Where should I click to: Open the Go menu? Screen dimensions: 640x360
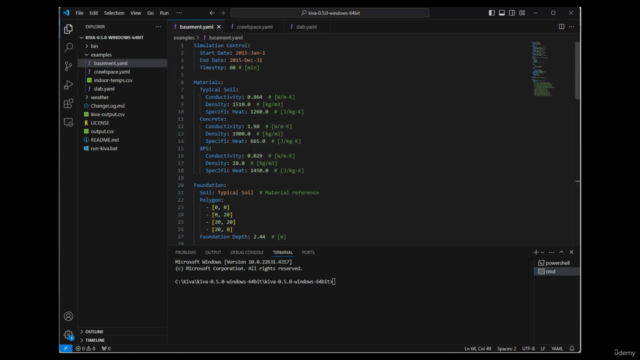click(x=151, y=13)
